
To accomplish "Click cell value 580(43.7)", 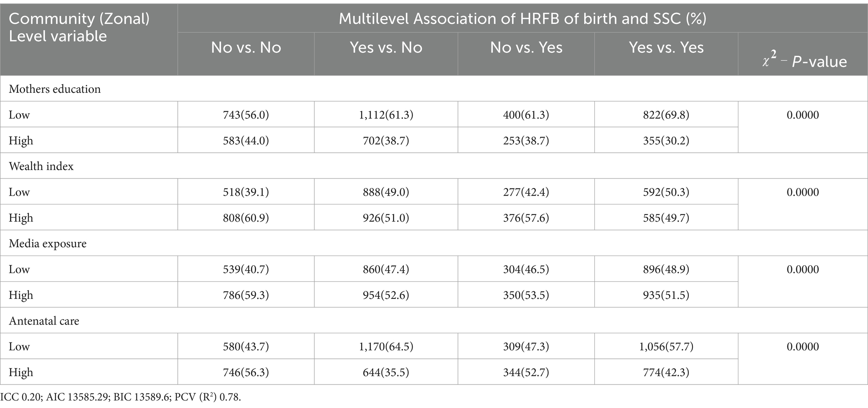I will pyautogui.click(x=246, y=347).
